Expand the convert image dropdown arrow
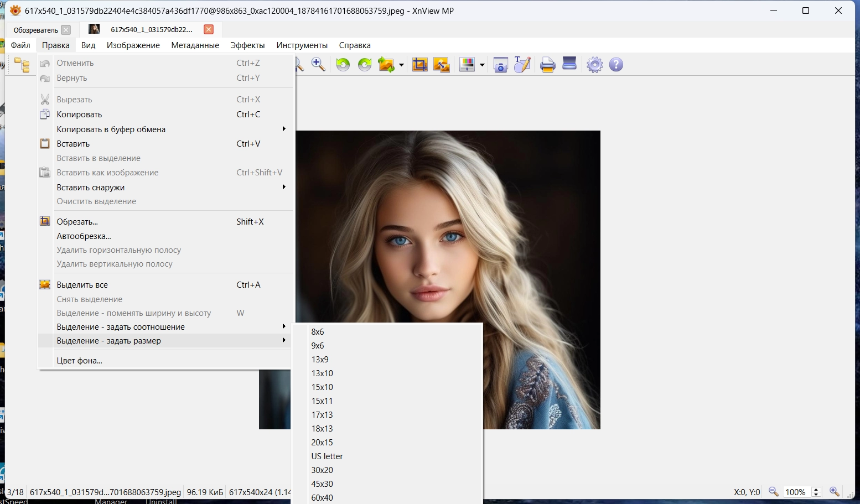This screenshot has width=860, height=504. click(x=401, y=65)
